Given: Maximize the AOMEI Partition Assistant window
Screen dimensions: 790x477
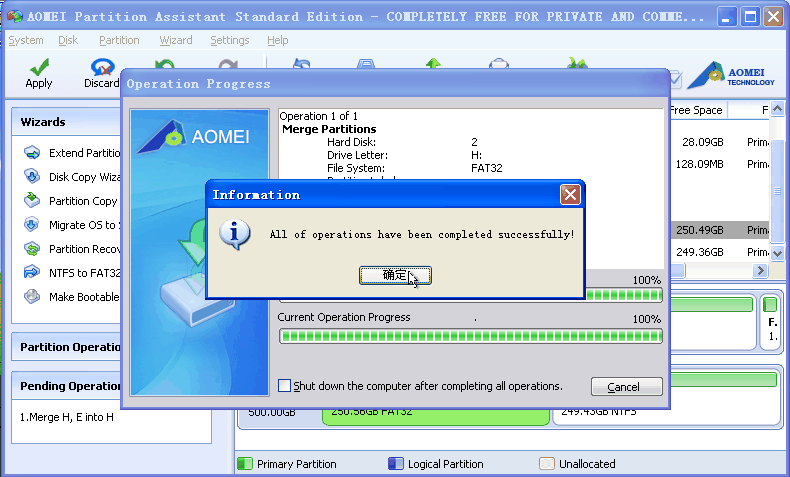Looking at the screenshot, I should [750, 17].
